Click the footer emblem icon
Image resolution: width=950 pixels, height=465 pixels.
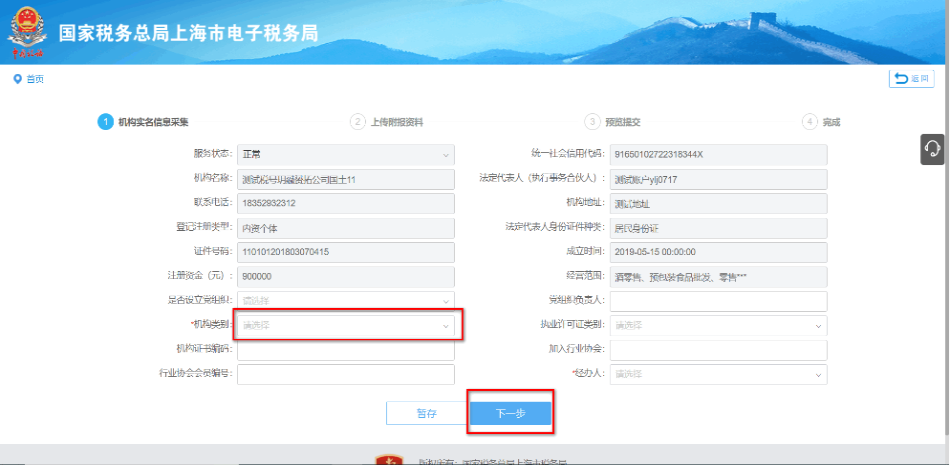(388, 459)
